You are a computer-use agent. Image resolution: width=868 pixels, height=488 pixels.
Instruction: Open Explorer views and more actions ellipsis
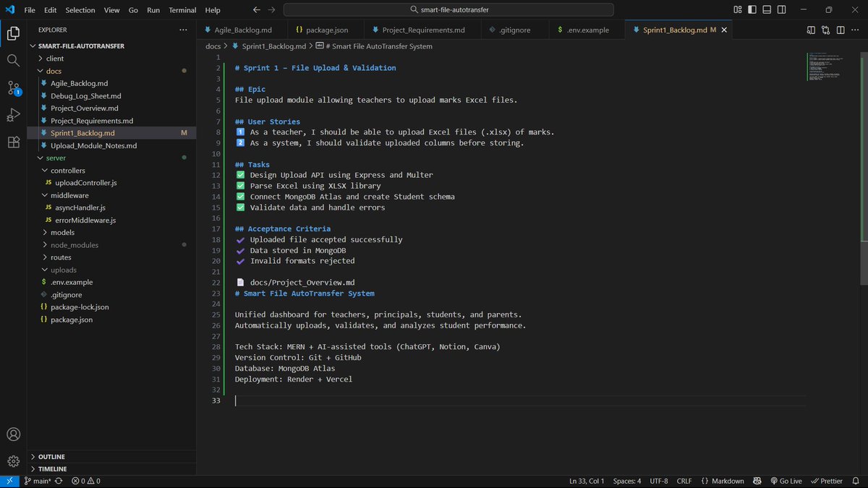(184, 30)
